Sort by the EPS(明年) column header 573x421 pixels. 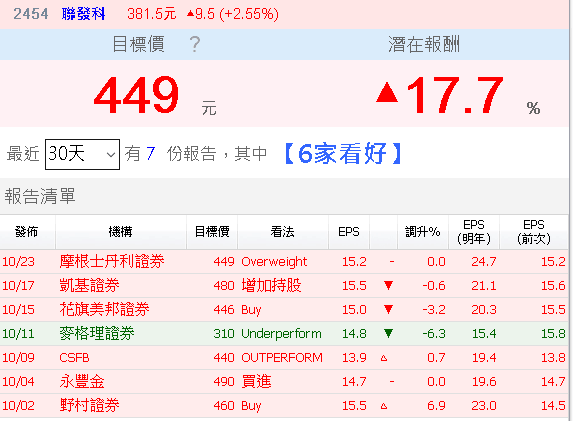[x=474, y=232]
